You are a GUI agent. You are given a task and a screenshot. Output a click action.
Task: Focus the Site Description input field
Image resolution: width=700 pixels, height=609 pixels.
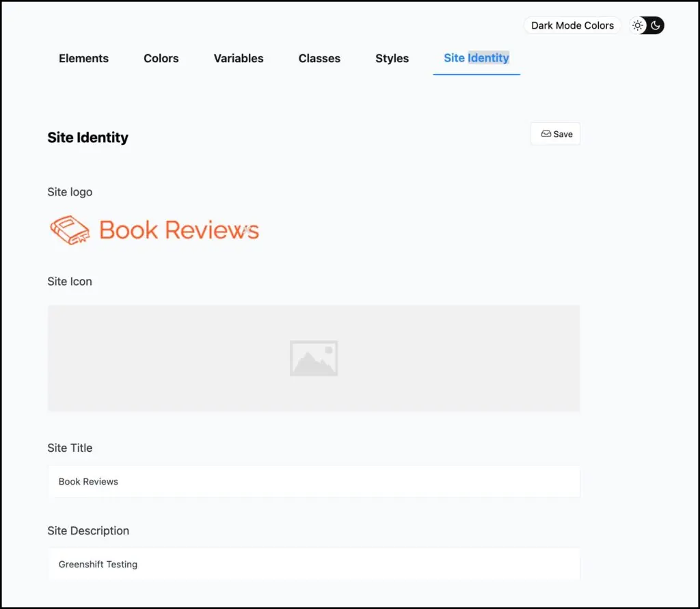pyautogui.click(x=314, y=565)
